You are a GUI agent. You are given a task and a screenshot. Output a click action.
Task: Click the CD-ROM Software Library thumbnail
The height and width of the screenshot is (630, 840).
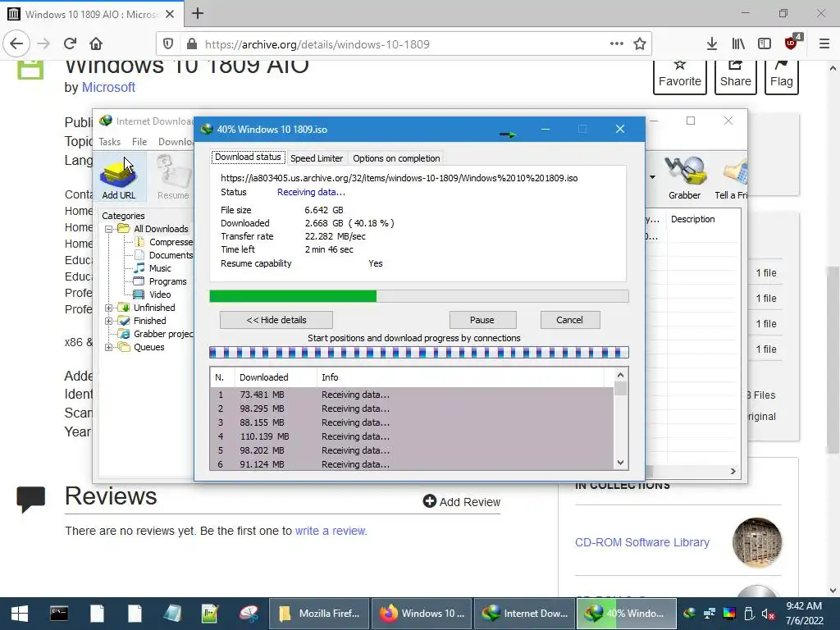757,542
